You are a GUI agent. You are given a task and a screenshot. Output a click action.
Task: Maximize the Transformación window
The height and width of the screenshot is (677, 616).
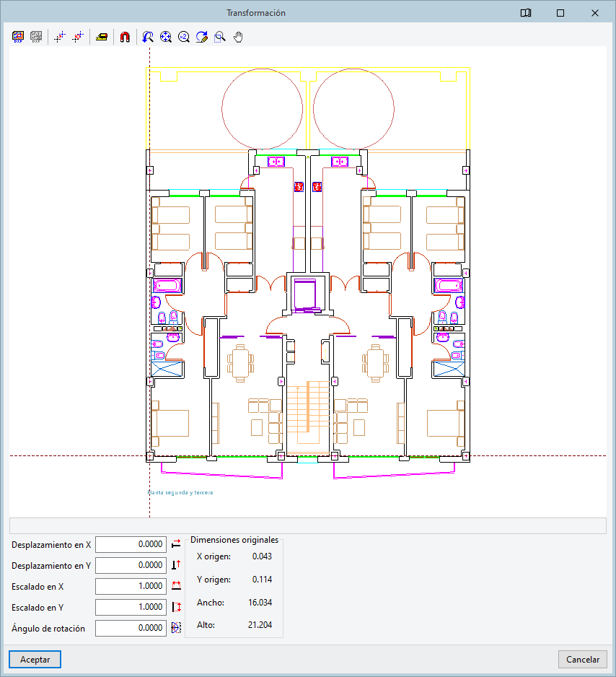560,13
